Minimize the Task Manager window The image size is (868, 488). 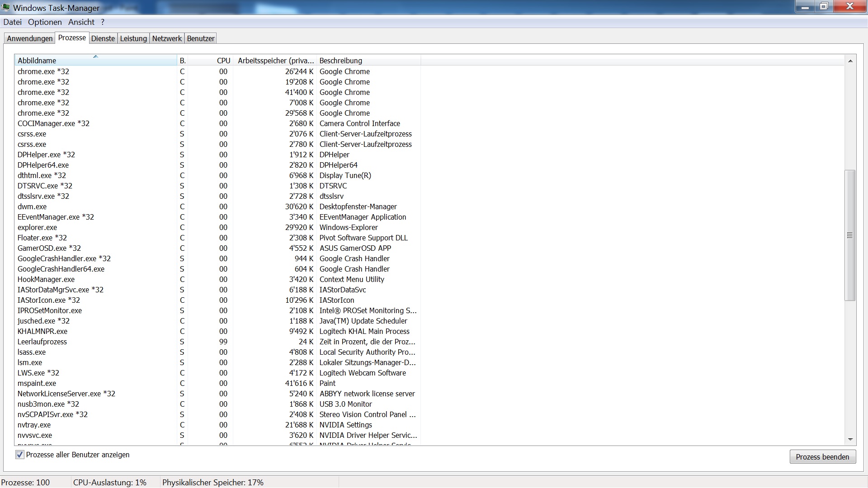(x=805, y=7)
